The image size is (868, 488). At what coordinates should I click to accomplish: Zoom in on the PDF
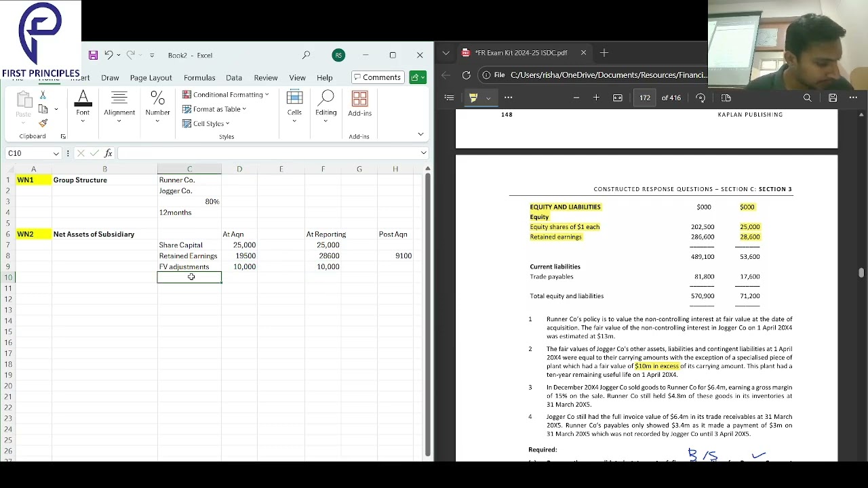tap(596, 98)
